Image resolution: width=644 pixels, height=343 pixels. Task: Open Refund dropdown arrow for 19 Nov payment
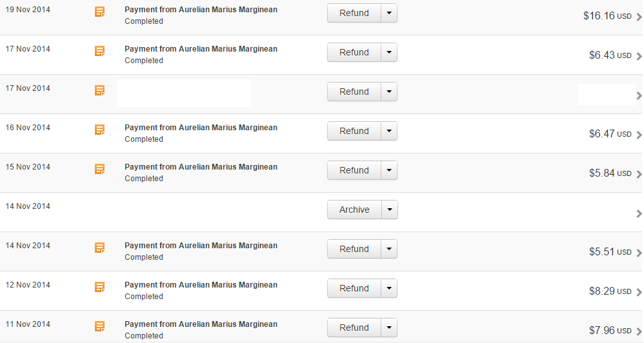tap(389, 13)
